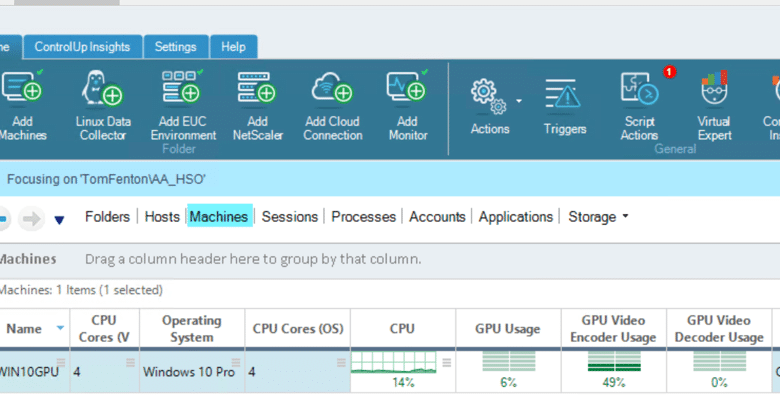The width and height of the screenshot is (780, 404).
Task: Click the GPU Usage 6% bar gauge
Action: (x=508, y=362)
